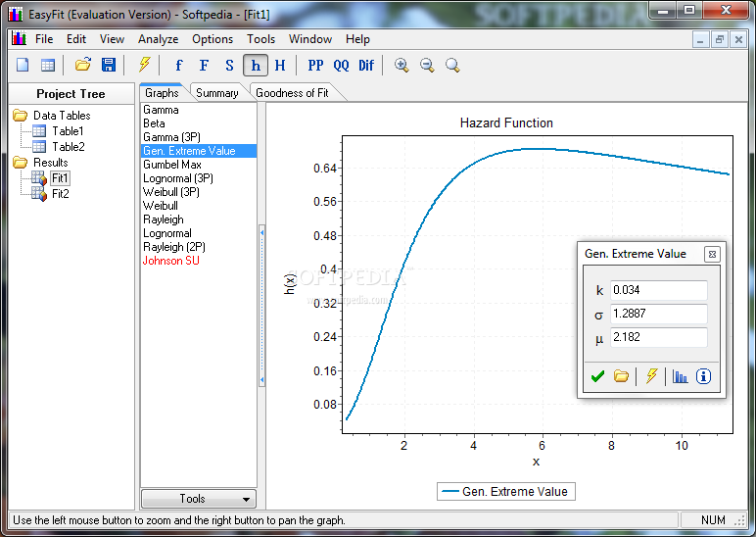Click the reset zoom magnifier icon

[452, 65]
